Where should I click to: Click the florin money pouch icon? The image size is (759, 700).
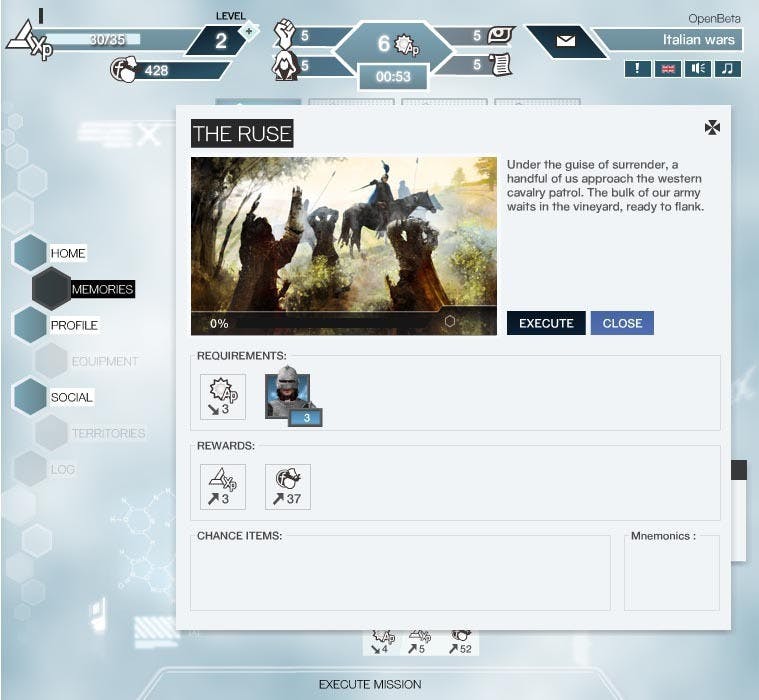point(123,70)
